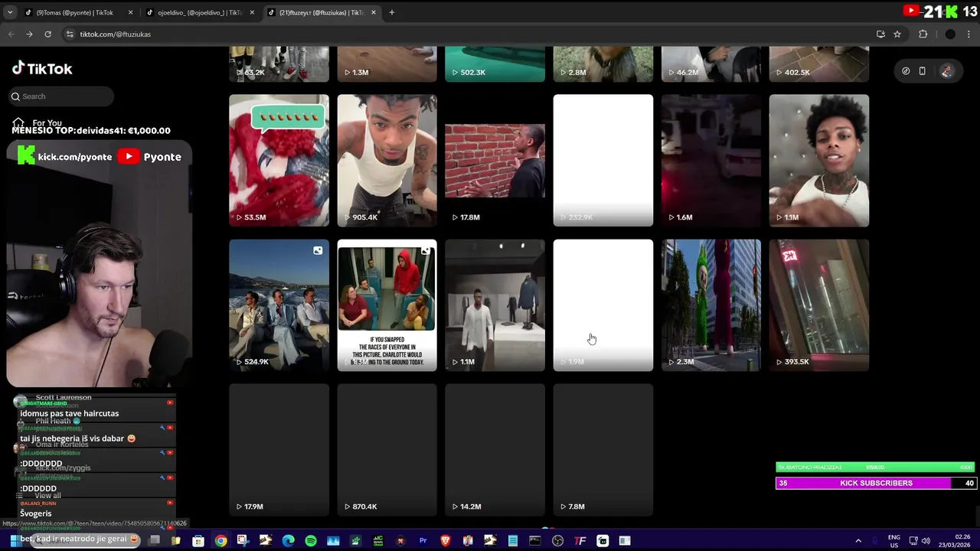980x551 pixels.
Task: Open the loading video with 14.2M views
Action: pos(495,449)
